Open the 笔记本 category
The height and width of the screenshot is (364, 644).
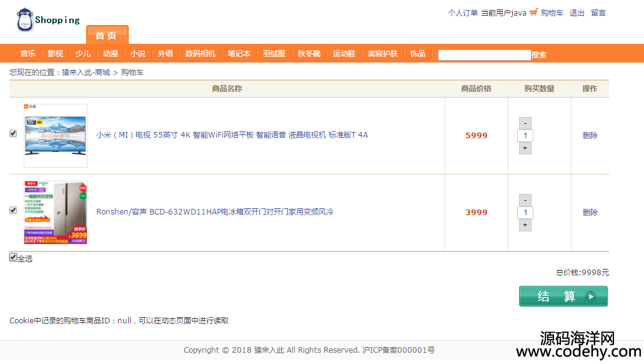tap(239, 54)
